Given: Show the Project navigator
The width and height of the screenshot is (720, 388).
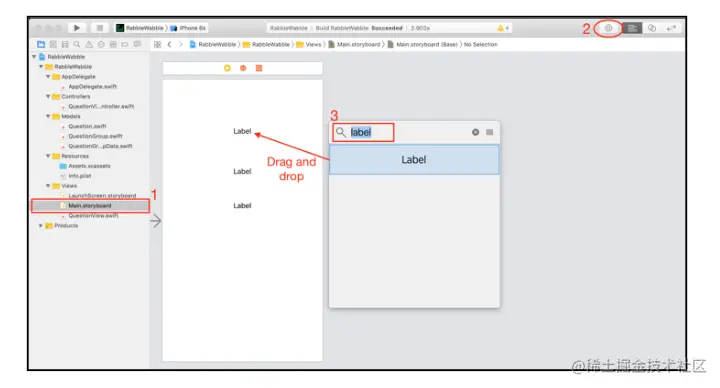Looking at the screenshot, I should pyautogui.click(x=41, y=45).
